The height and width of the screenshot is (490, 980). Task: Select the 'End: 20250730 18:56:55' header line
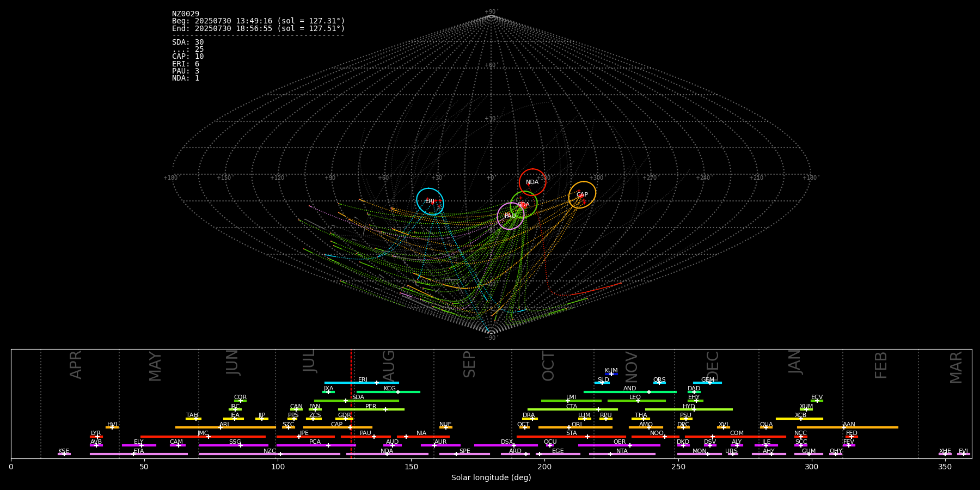[258, 28]
